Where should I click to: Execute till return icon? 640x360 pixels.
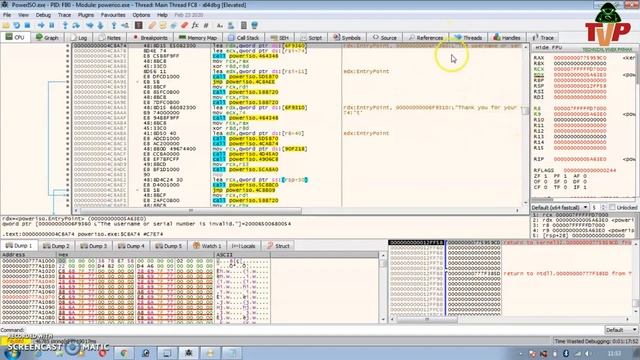click(114, 25)
